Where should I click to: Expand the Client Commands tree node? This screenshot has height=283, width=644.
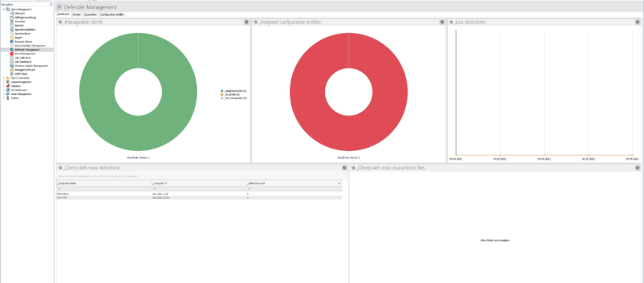click(4, 78)
